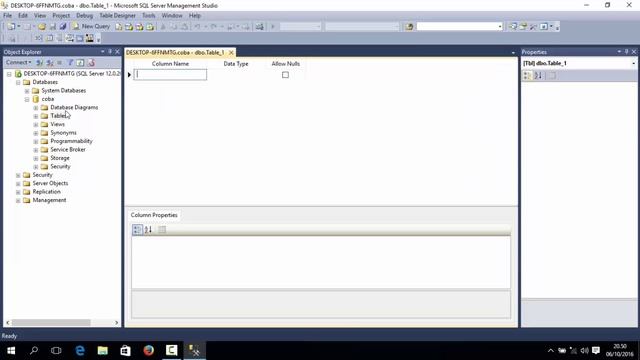The height and width of the screenshot is (360, 640).
Task: Expand the System Databases node
Action: (27, 91)
